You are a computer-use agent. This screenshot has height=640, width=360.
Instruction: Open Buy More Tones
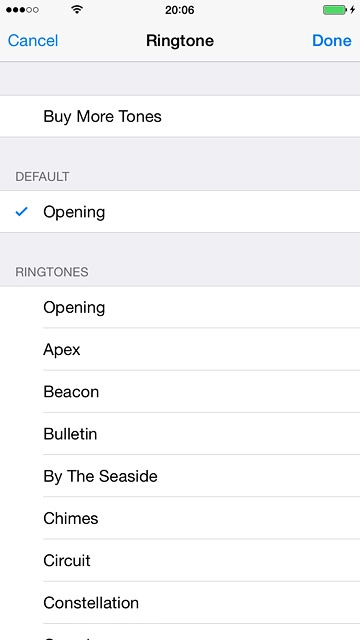click(x=180, y=116)
